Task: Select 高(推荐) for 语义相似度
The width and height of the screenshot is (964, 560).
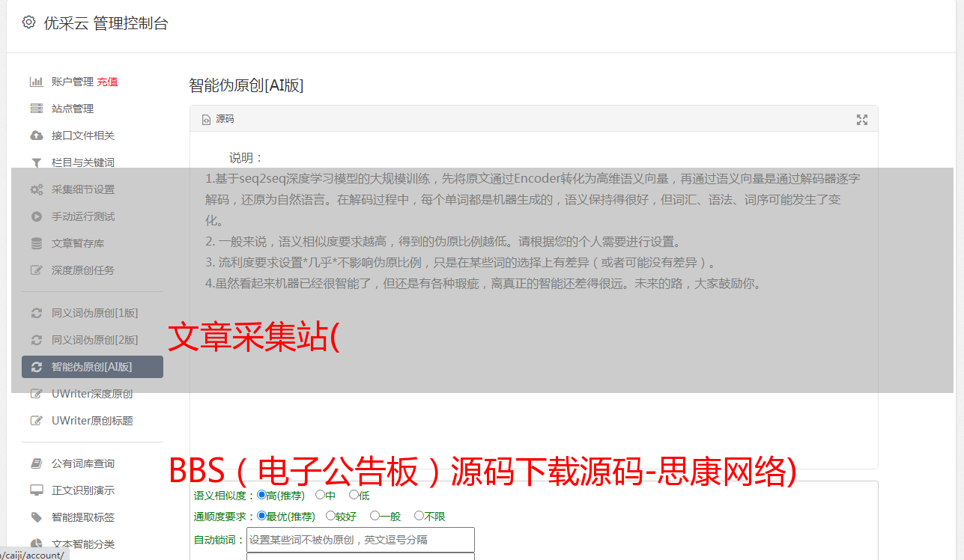Action: [261, 494]
